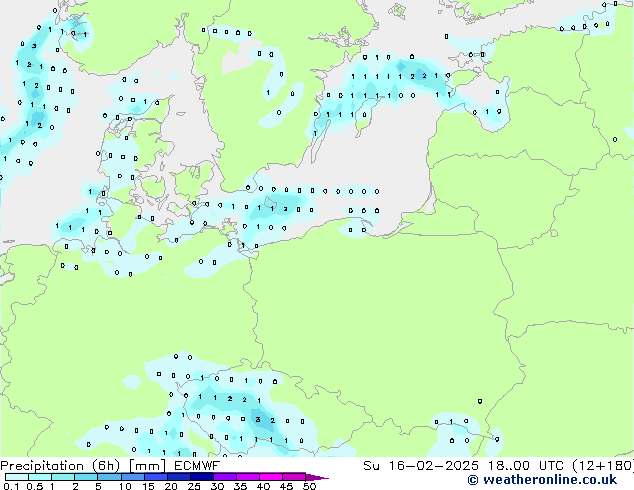The width and height of the screenshot is (634, 490).
Task: Click the legend label '35'
Action: click(x=240, y=486)
